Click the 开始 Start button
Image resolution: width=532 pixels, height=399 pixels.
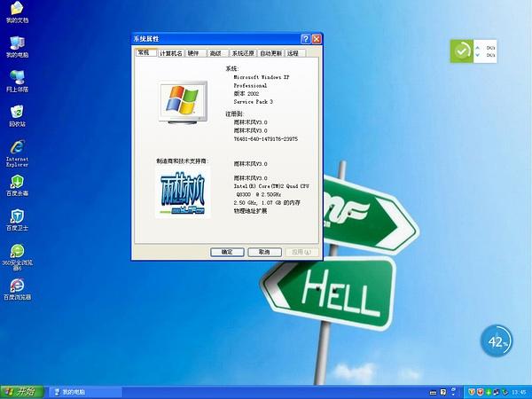coord(21,392)
